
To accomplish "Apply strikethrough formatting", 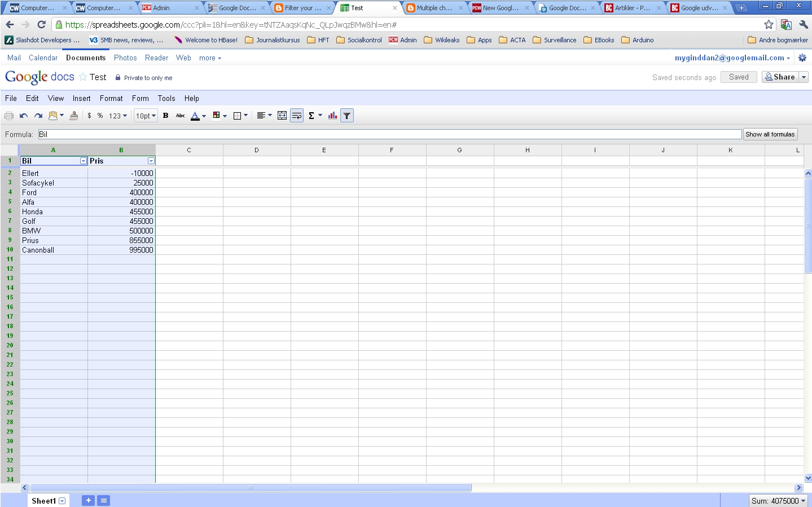I will click(181, 116).
